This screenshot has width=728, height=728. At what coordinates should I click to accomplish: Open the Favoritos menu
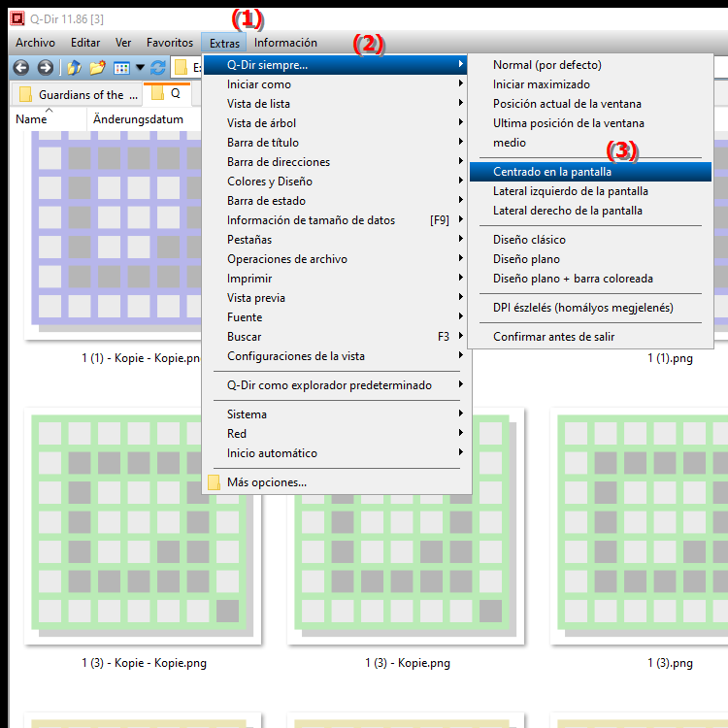pos(170,43)
